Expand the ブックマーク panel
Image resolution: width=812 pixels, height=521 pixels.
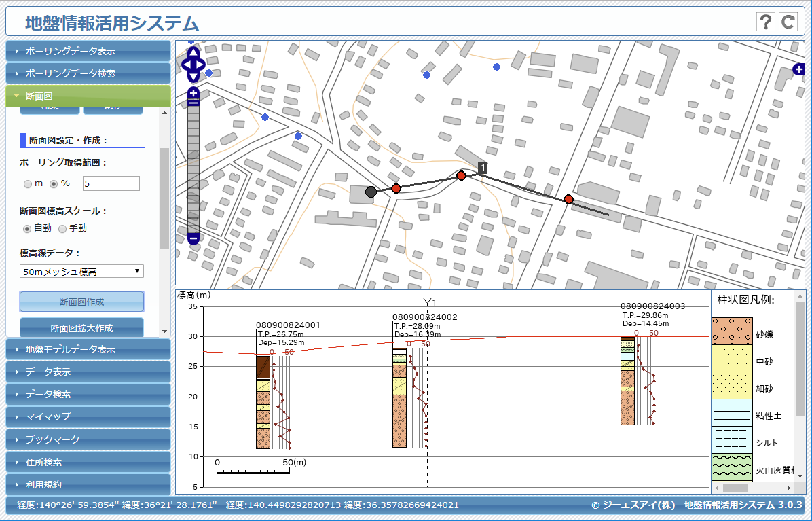(88, 439)
